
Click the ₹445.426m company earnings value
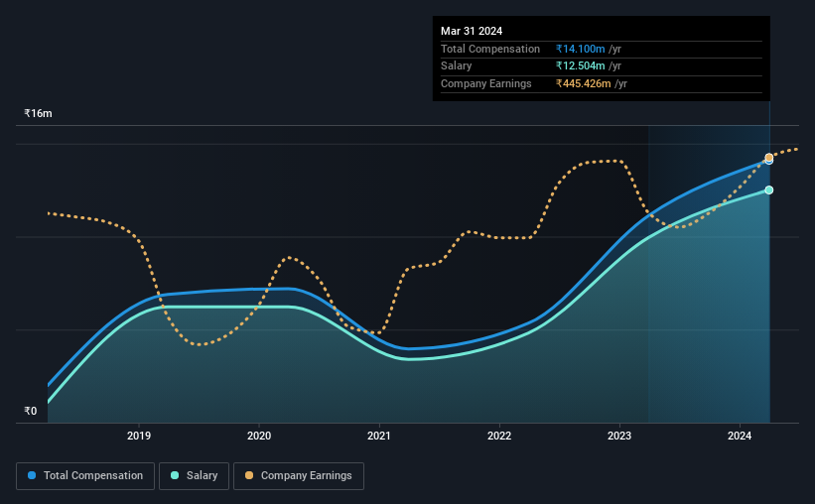click(583, 83)
